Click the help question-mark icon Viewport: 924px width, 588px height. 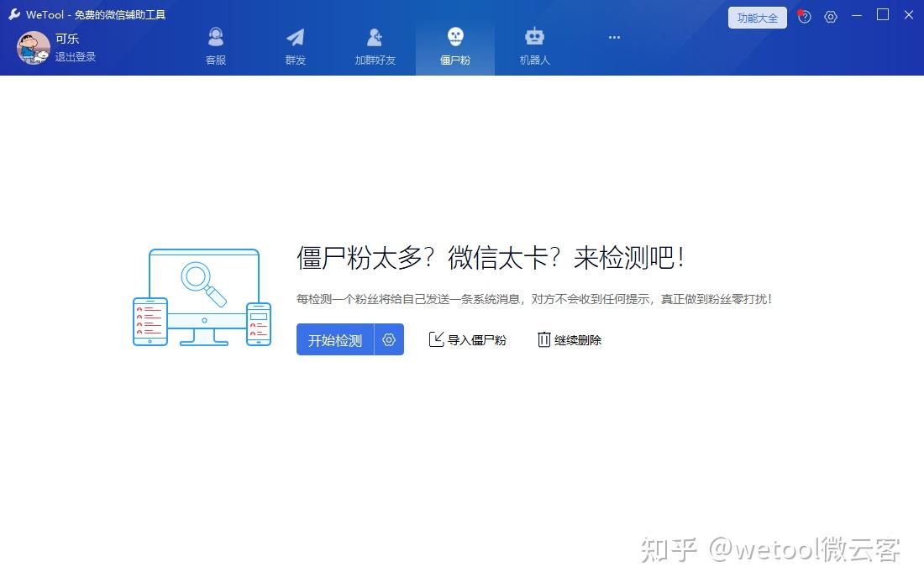(x=804, y=16)
